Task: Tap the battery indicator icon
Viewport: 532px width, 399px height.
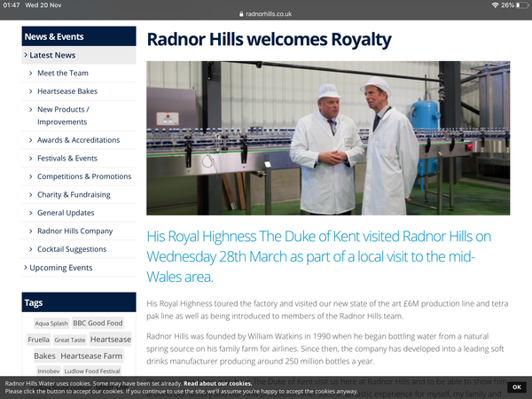Action: 522,5
